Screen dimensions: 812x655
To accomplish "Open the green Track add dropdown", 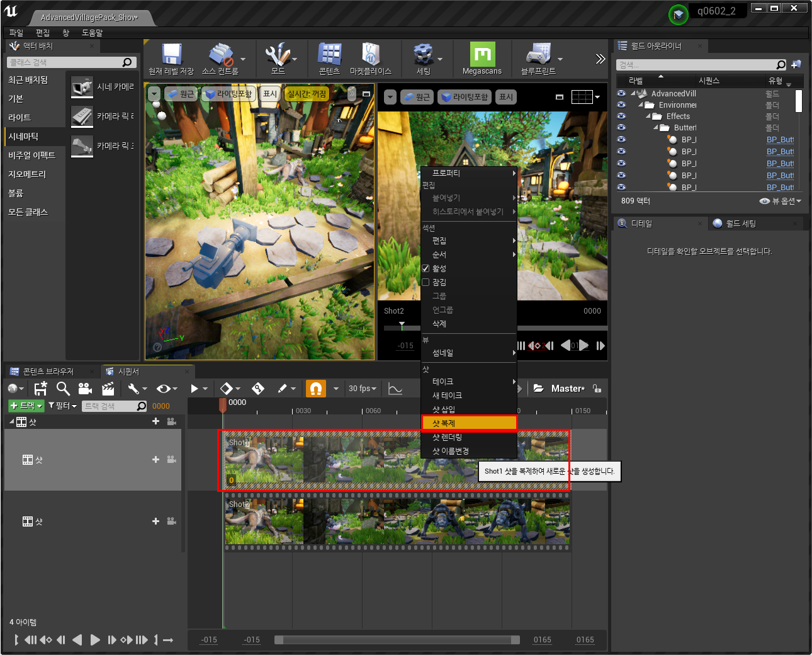I will (x=26, y=406).
